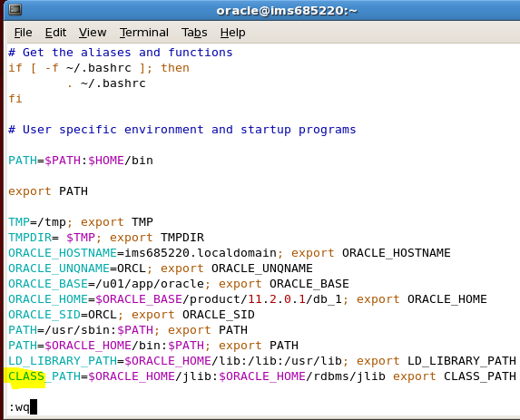
Task: Open the Tabs menu
Action: [194, 33]
